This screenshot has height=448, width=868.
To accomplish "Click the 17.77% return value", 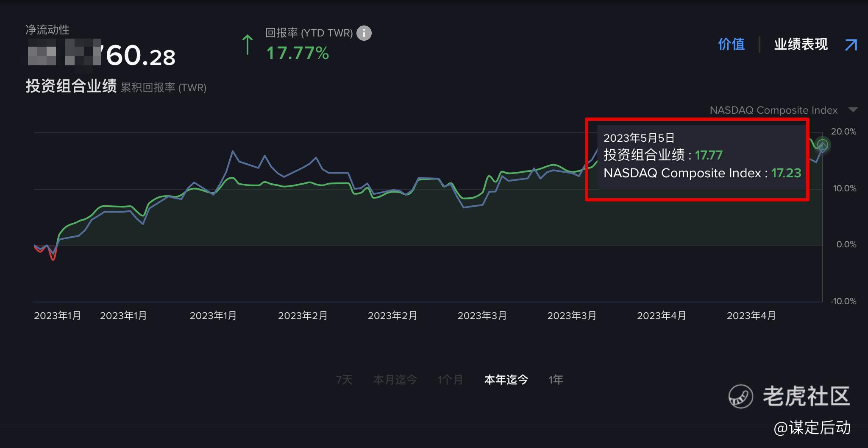I will 298,53.
